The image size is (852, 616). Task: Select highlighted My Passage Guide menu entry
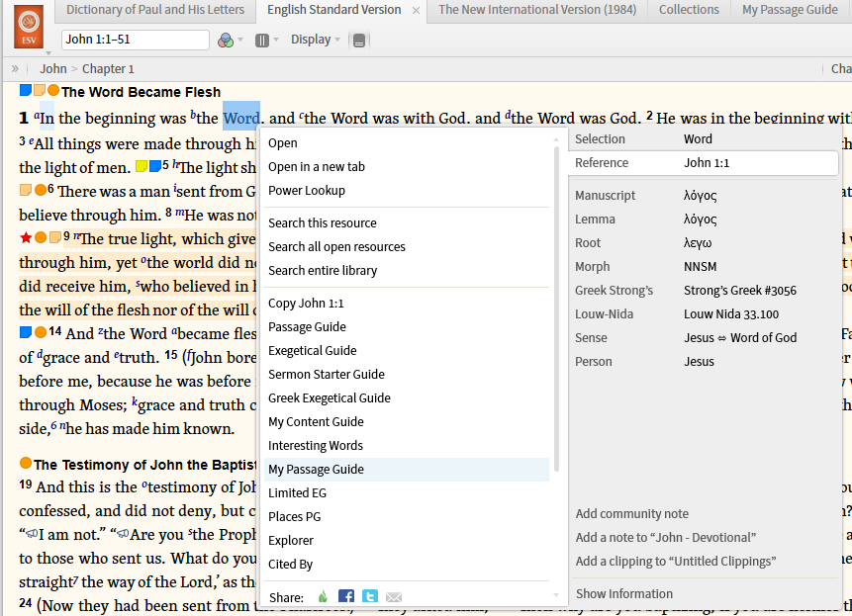[407, 470]
